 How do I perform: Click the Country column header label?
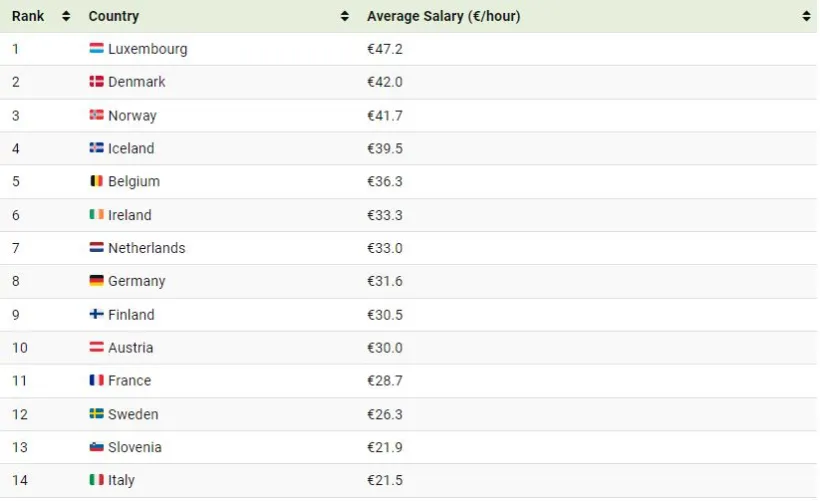[x=114, y=17]
